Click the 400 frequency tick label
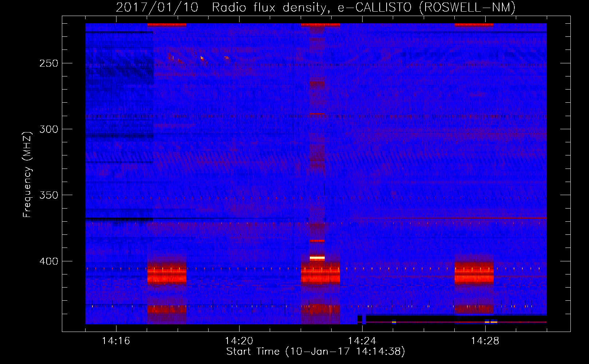This screenshot has height=364, width=589. pos(49,261)
